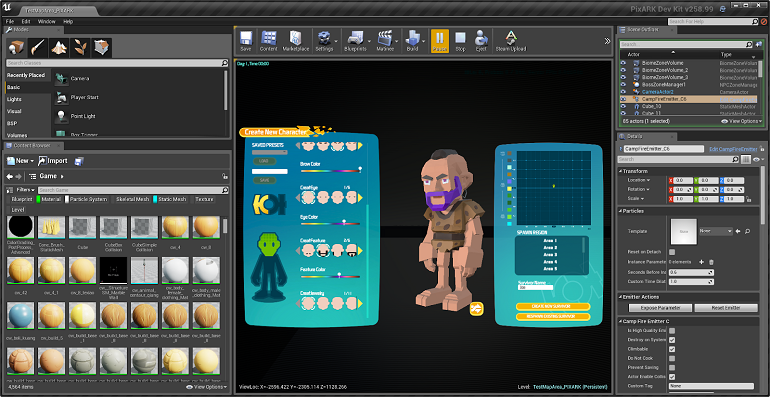This screenshot has width=770, height=397.
Task: Open the property matrix grid icon
Action: 746,159
